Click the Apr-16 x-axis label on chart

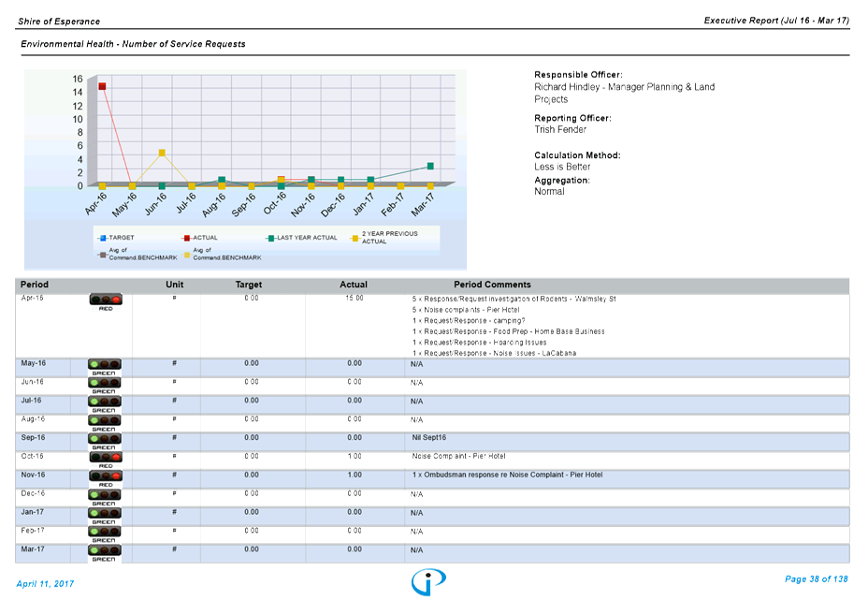coord(95,204)
